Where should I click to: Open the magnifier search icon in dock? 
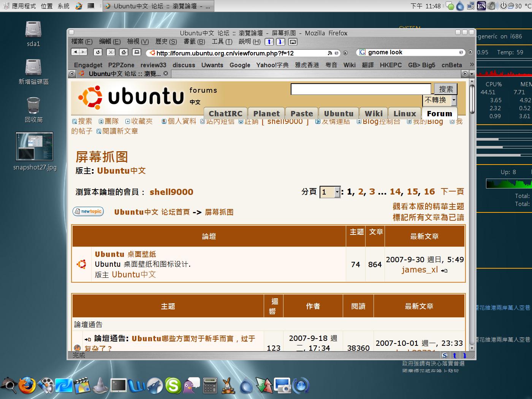8,385
